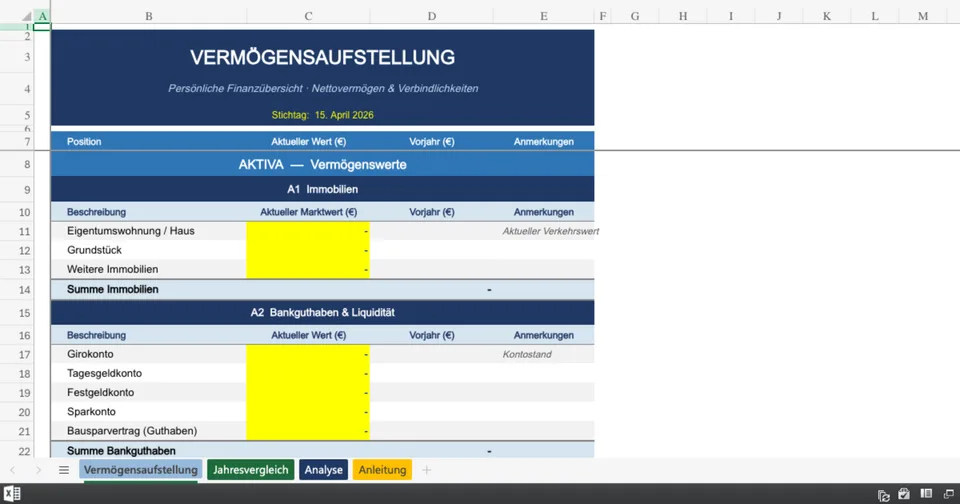
Task: Click yellow input cell for Eigentumswohnung / Haus
Action: (x=308, y=231)
